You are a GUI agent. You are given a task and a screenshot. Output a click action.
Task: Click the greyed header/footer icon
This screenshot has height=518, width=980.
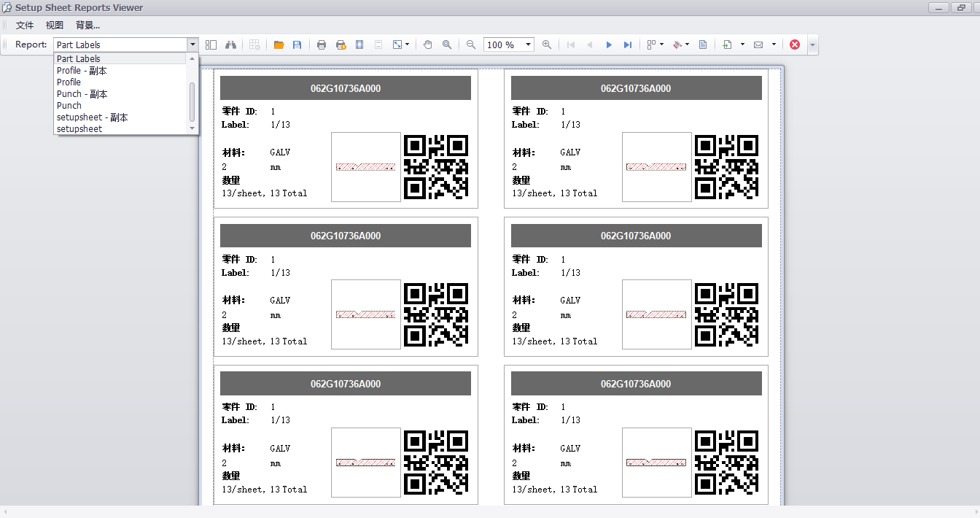[378, 45]
